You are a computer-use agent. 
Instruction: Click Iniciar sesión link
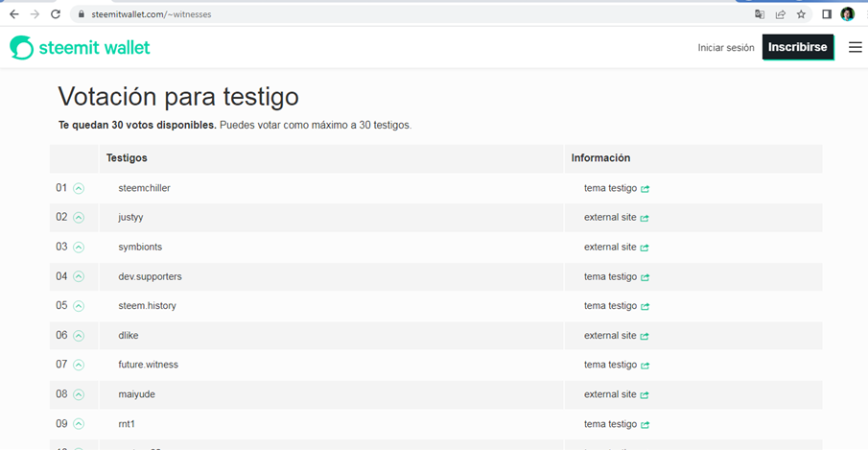726,48
